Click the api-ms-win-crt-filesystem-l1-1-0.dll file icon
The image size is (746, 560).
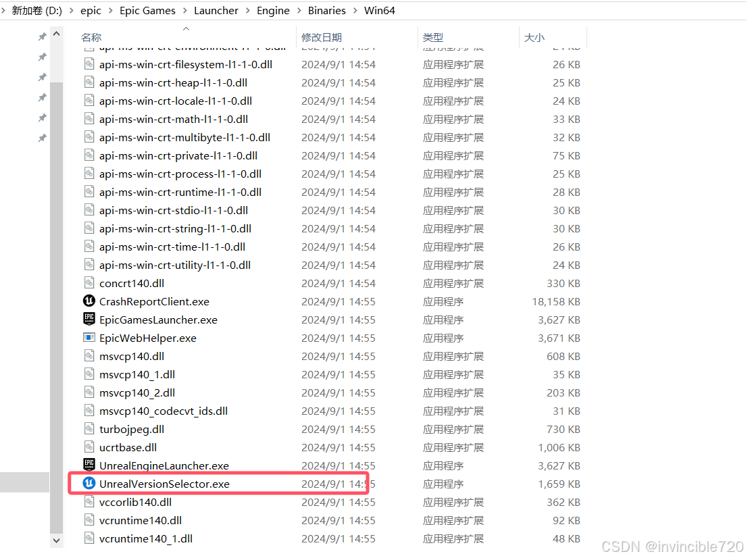(x=89, y=63)
